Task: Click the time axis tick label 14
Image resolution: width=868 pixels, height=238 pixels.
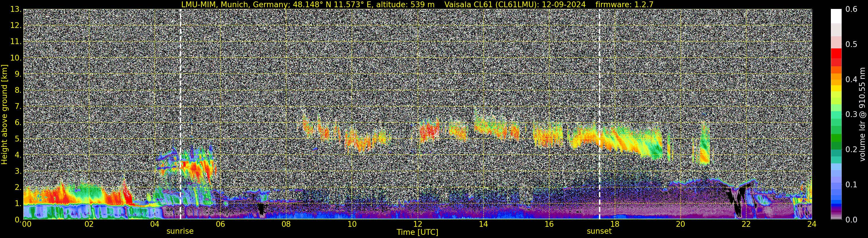Action: (483, 224)
